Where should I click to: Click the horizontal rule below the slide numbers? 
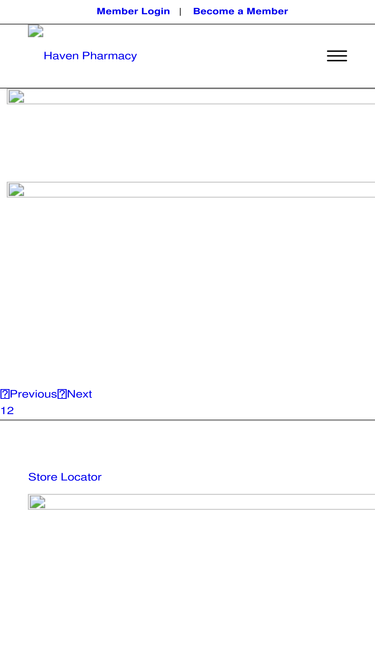click(188, 420)
